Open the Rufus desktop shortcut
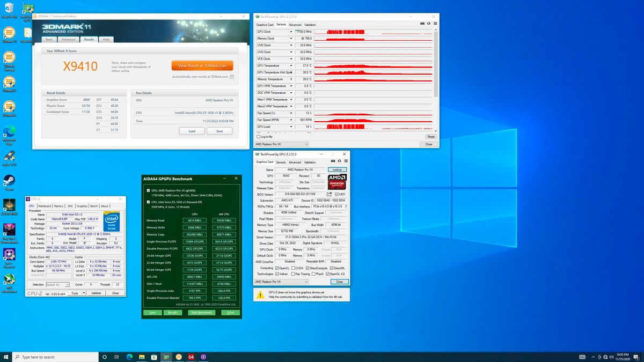Screen dimensions: 644x362 click(9, 158)
